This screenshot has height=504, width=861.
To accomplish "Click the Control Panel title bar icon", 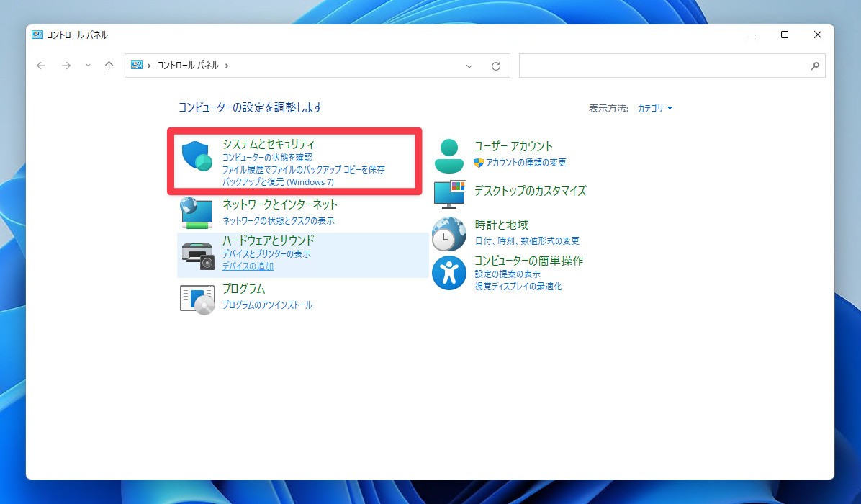I will (37, 35).
